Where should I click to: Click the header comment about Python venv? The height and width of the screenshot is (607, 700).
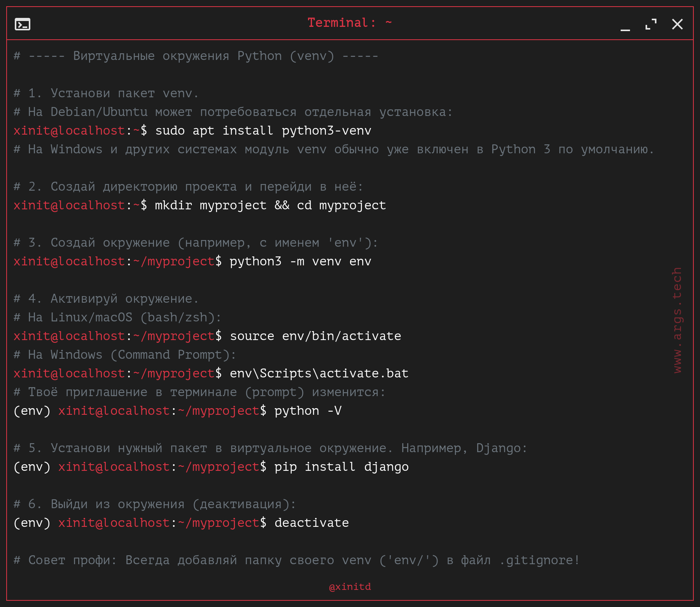(x=196, y=56)
